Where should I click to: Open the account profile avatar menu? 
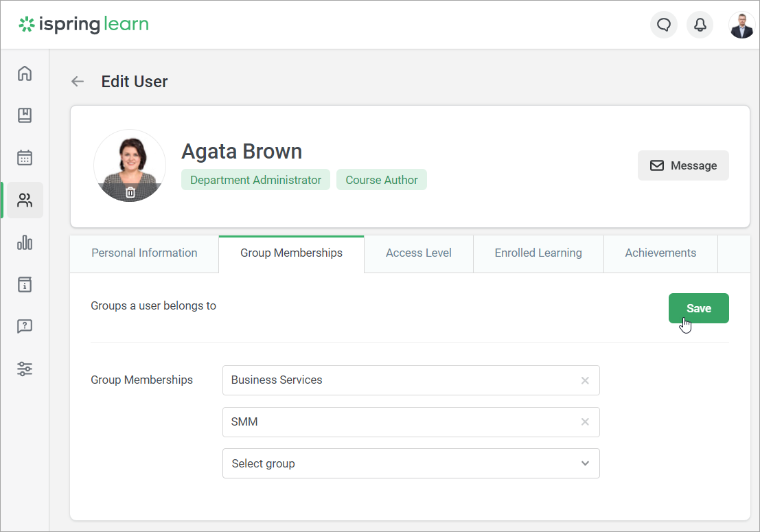click(741, 25)
